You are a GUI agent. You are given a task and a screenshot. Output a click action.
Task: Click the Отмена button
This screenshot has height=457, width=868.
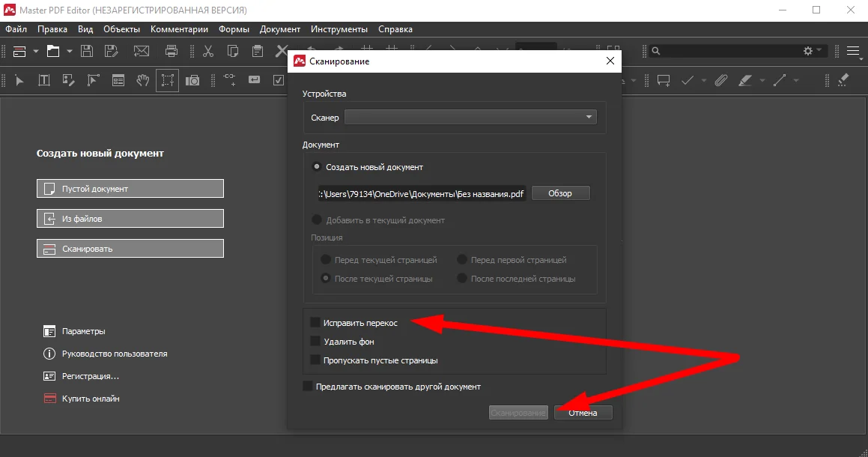click(x=583, y=413)
